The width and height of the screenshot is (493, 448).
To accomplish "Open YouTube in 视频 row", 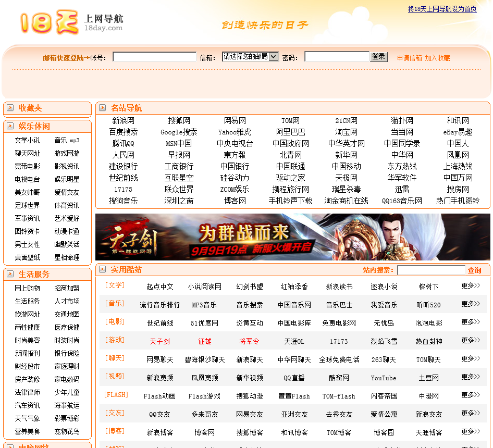I will pos(384,378).
